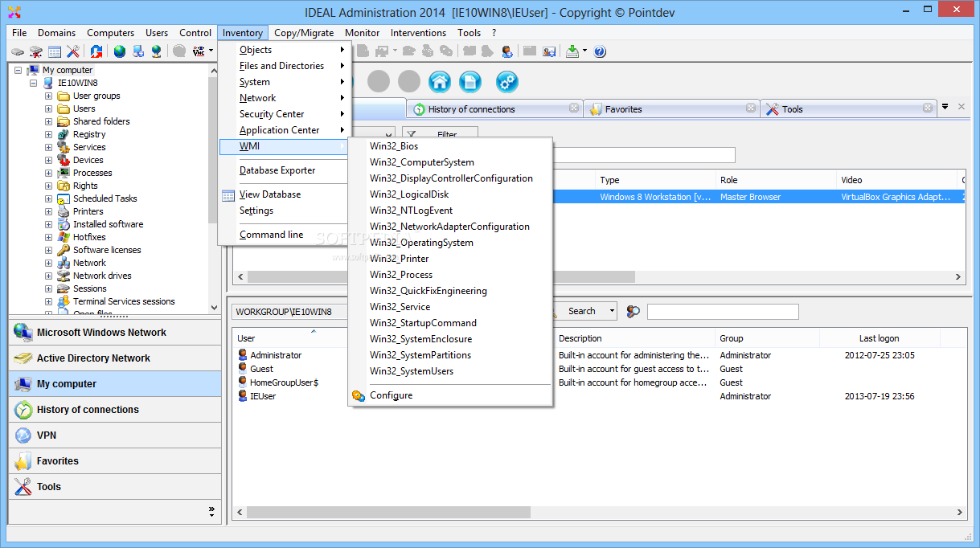This screenshot has width=980, height=548.
Task: Open the dropdown arrow beside VNC icon
Action: 211,51
